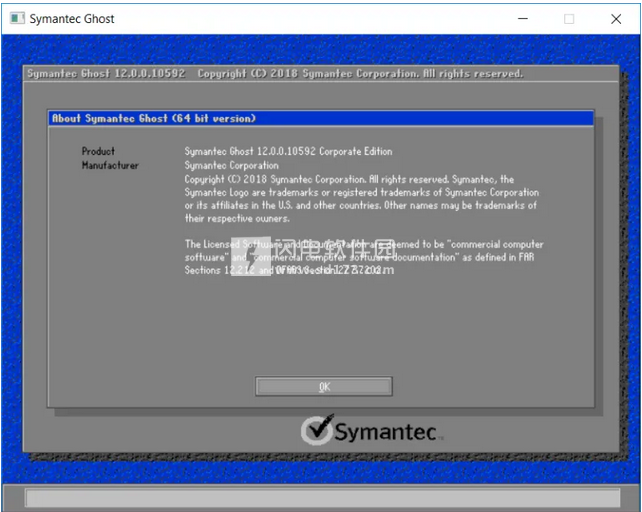Select the 'Manufacturer' label text
Screen dimensions: 642x512
click(x=110, y=165)
